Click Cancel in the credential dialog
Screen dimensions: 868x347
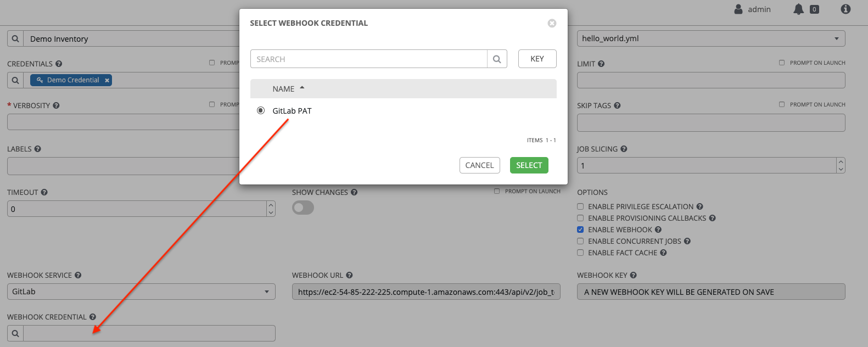pyautogui.click(x=479, y=165)
